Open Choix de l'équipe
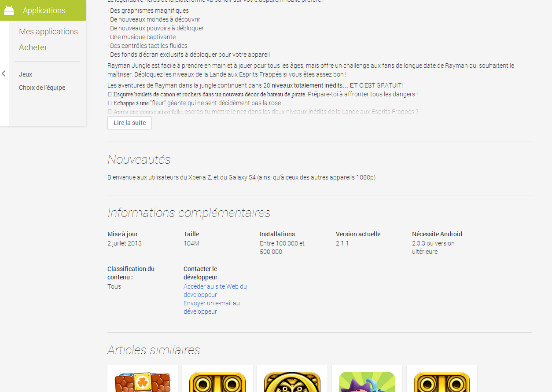The height and width of the screenshot is (392, 552). pos(42,88)
